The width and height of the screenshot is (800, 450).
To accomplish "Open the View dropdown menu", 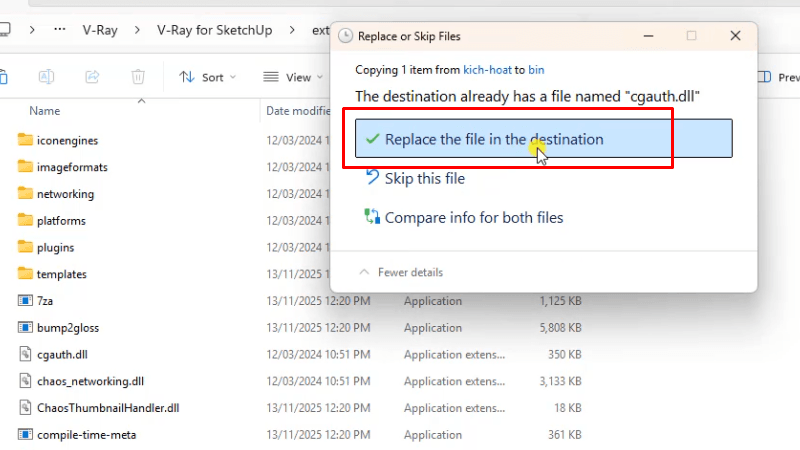I will click(x=292, y=77).
